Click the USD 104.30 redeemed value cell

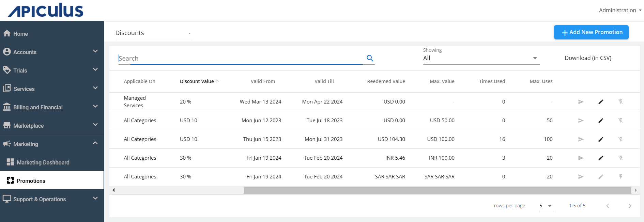click(x=391, y=139)
